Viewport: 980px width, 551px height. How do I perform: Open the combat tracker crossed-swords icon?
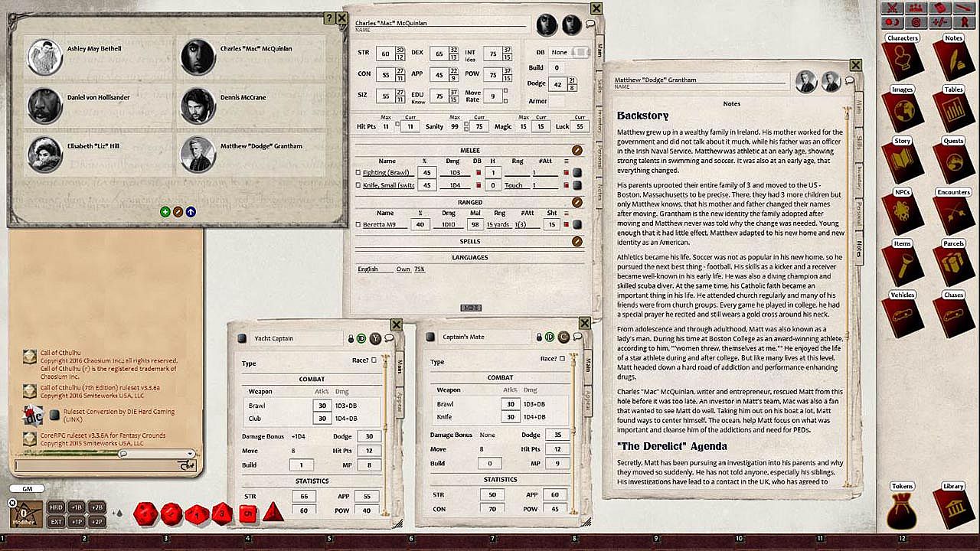click(892, 8)
